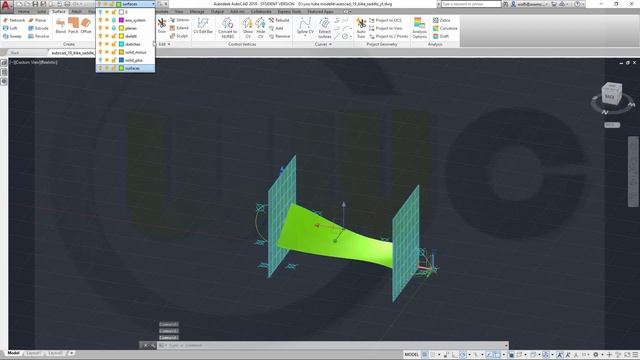Viewport: 640px width, 360px height.
Task: Click the Extract Isolines tool
Action: (x=324, y=28)
